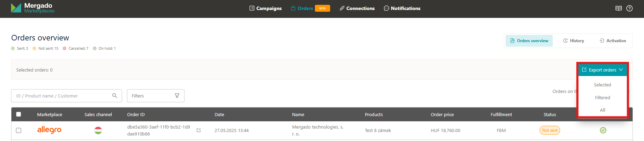Switch to the History tab
The height and width of the screenshot is (141, 644).
[x=574, y=41]
